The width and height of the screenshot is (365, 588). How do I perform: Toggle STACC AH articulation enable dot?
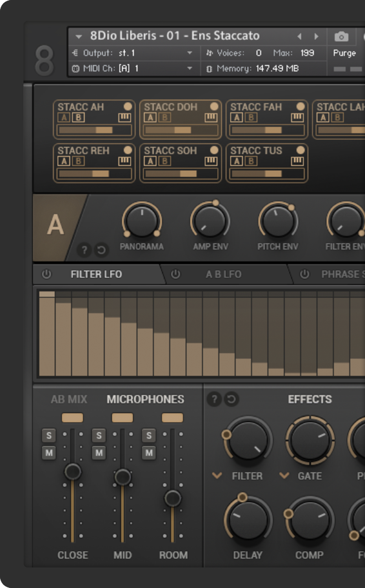(128, 106)
